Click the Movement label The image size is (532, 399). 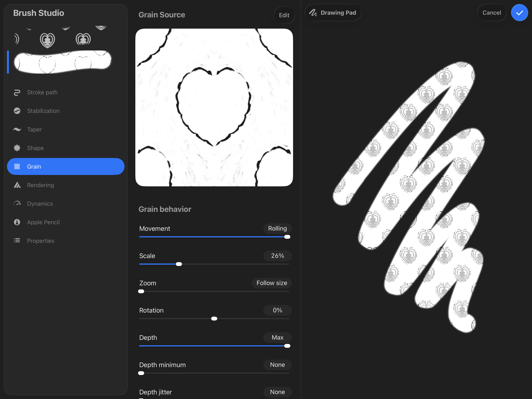coord(154,229)
